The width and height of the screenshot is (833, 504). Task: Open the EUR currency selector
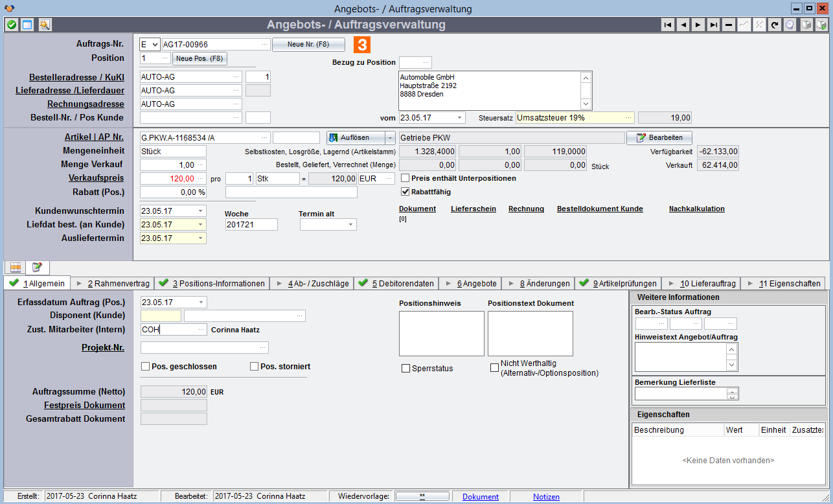click(x=389, y=178)
